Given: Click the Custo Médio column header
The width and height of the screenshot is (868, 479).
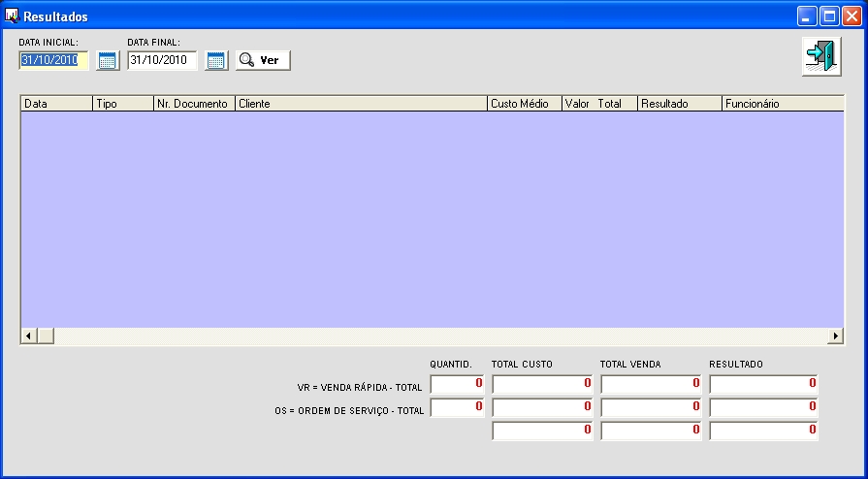Looking at the screenshot, I should [x=524, y=103].
